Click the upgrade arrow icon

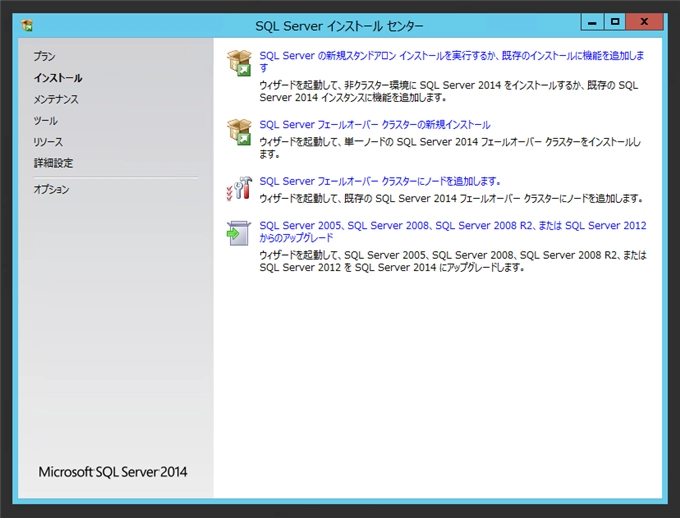239,233
